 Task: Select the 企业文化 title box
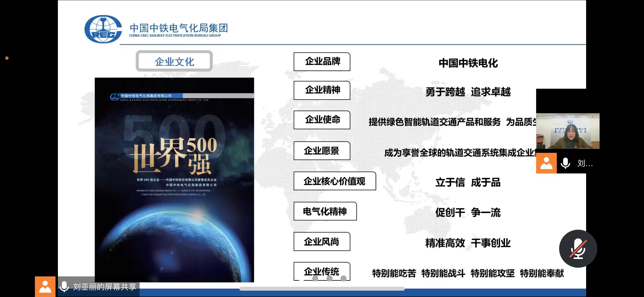click(x=174, y=61)
